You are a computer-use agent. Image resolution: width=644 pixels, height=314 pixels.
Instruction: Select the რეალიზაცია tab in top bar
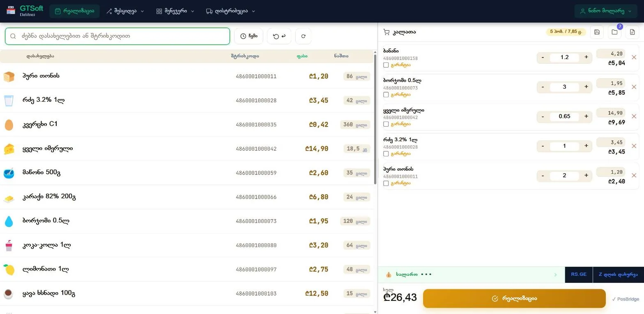(x=74, y=11)
